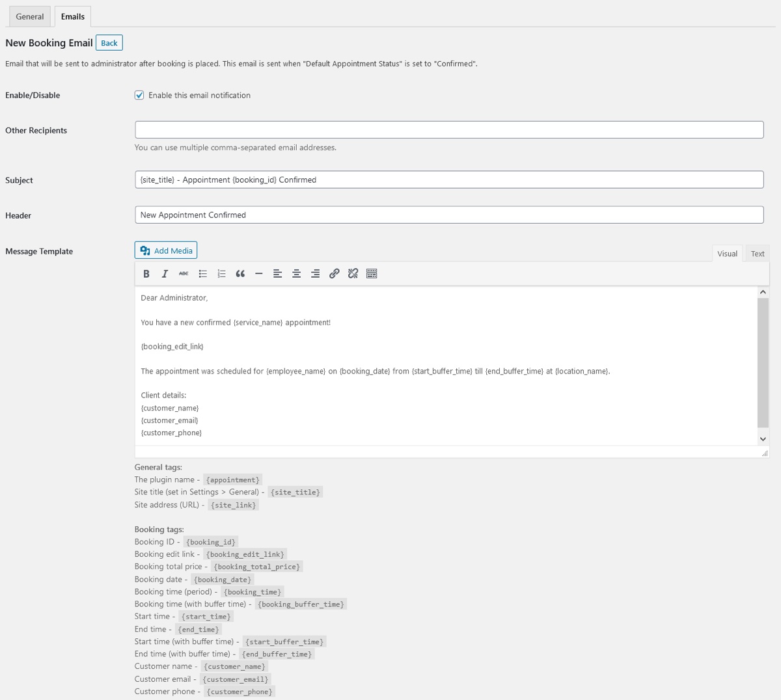The width and height of the screenshot is (781, 700).
Task: Click the {start_time} tag code
Action: point(206,617)
